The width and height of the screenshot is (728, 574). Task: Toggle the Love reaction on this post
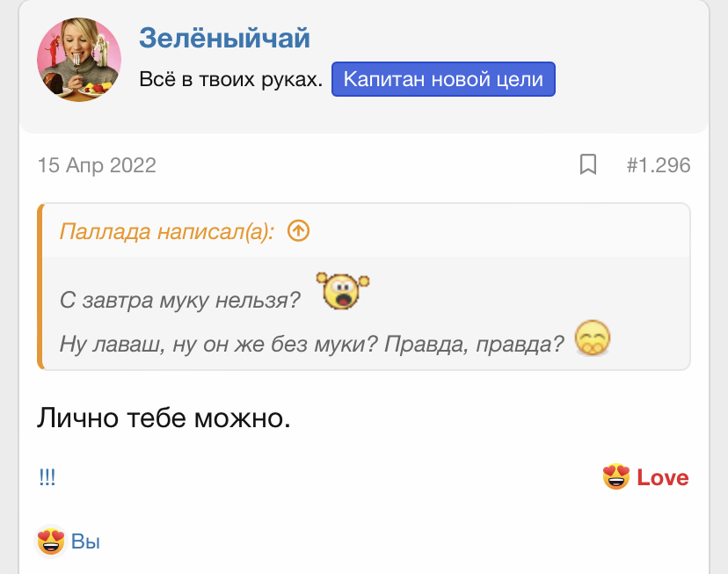[x=662, y=477]
